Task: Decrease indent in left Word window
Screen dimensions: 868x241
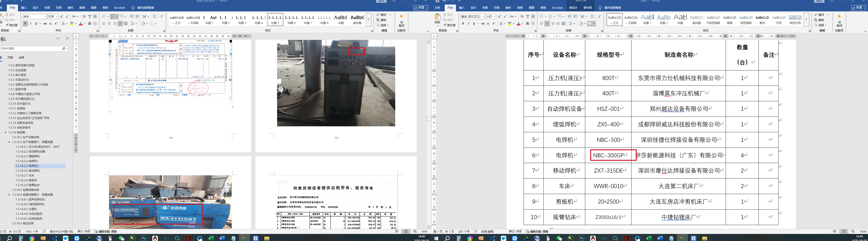Action: [132, 16]
